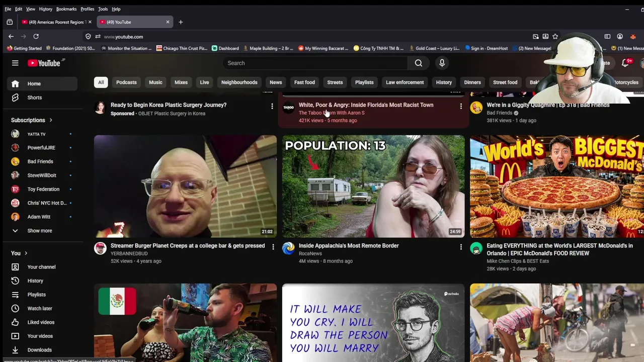Image resolution: width=644 pixels, height=362 pixels.
Task: Open the notifications bell
Action: point(625,63)
